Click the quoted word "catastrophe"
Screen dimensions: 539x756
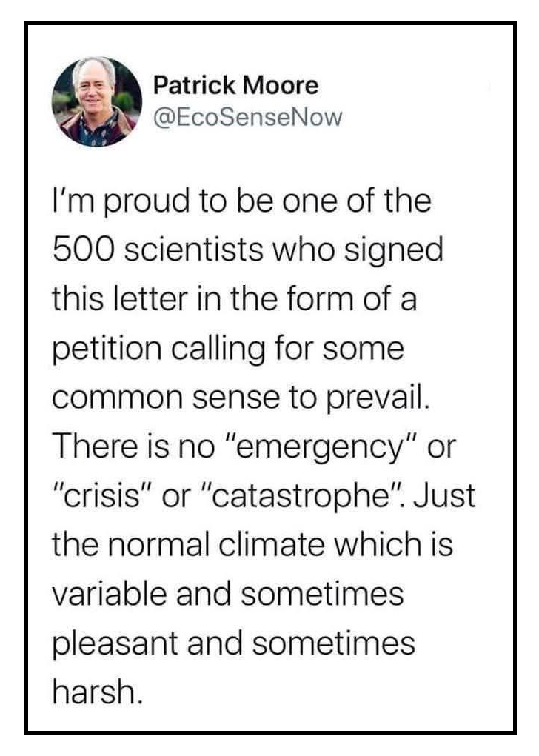[304, 495]
